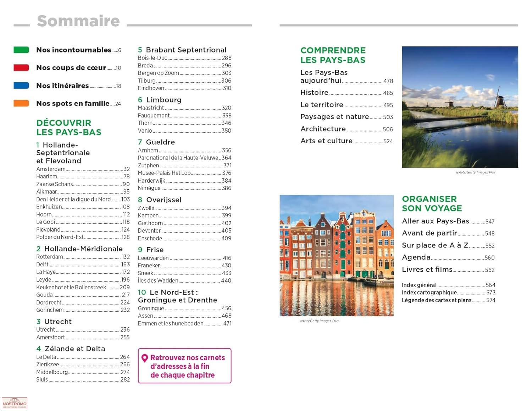Click the Musée-Palais Het Loo entry

[185, 173]
